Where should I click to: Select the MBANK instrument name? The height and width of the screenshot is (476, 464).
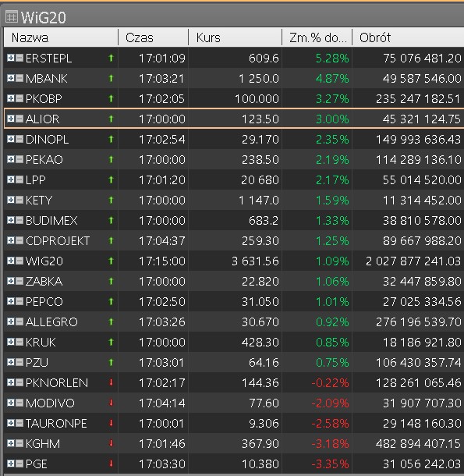[x=47, y=78]
